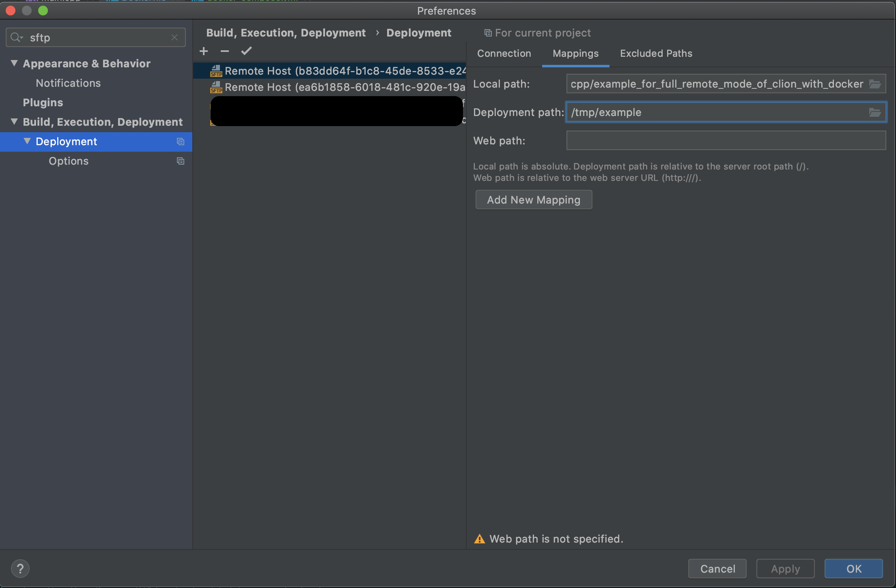Collapse the Appearance & Behavior section
This screenshot has height=588, width=896.
[x=14, y=63]
